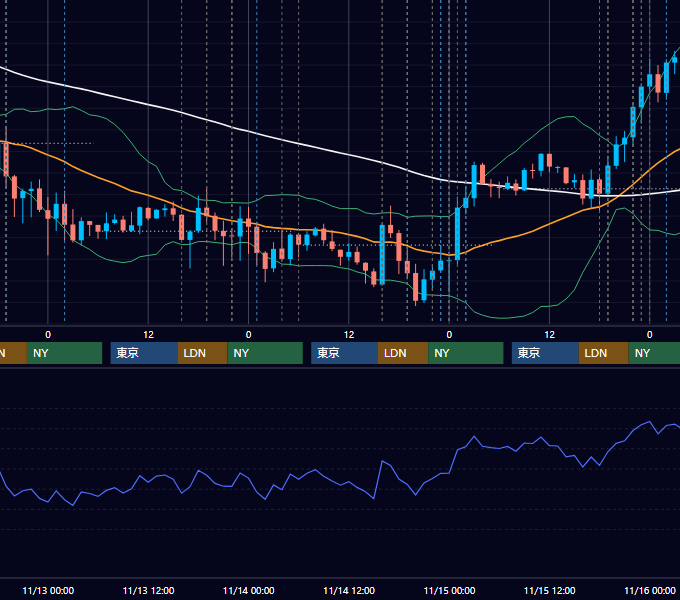Click the NY session block spanning 11/13 00:00
This screenshot has width=680, height=600.
point(64,353)
